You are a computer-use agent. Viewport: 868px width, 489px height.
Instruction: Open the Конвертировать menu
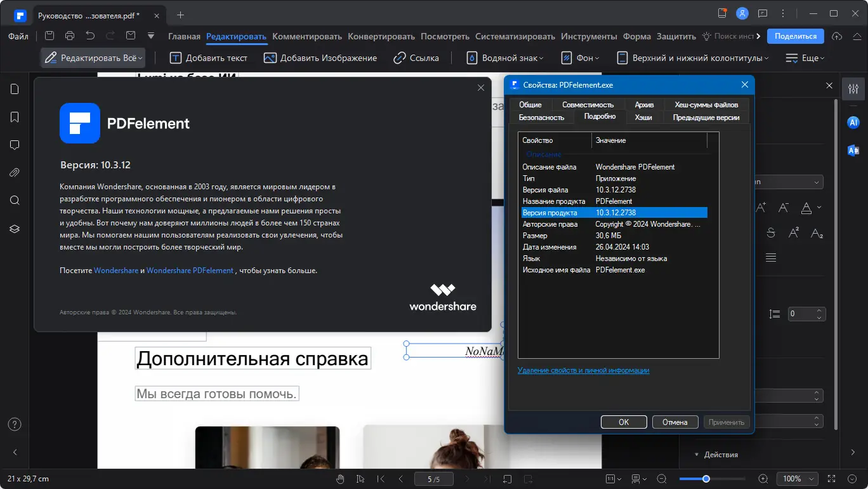[x=381, y=36]
